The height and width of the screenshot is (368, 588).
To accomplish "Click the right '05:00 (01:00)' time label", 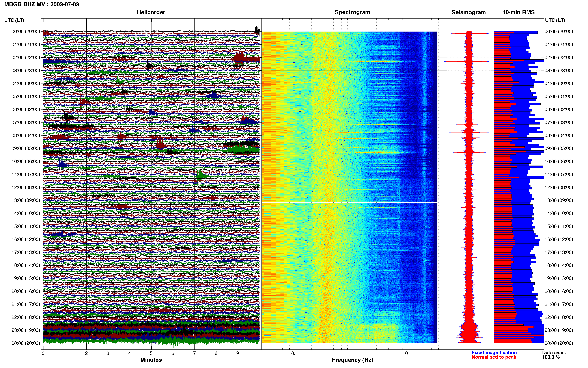I will click(559, 96).
